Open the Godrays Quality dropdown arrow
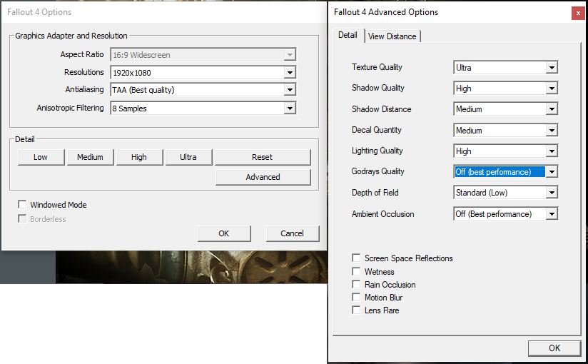The height and width of the screenshot is (364, 588). click(552, 172)
